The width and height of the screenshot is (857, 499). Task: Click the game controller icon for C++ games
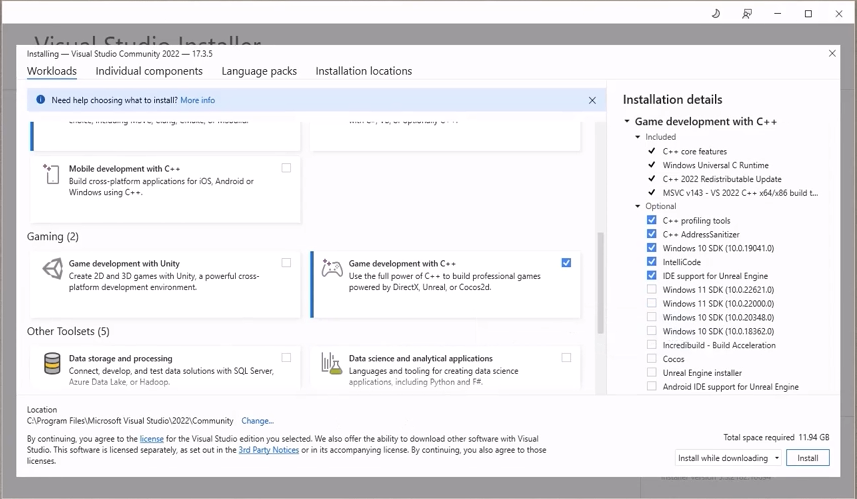pos(332,268)
